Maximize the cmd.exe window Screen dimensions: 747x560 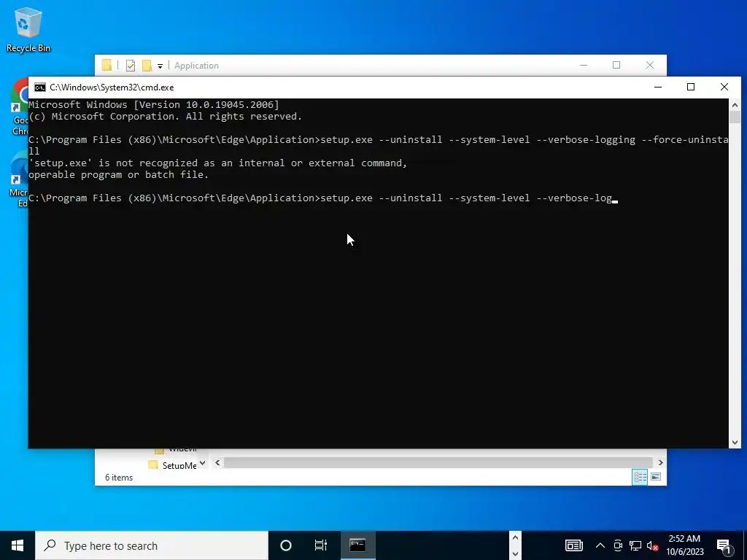click(691, 87)
